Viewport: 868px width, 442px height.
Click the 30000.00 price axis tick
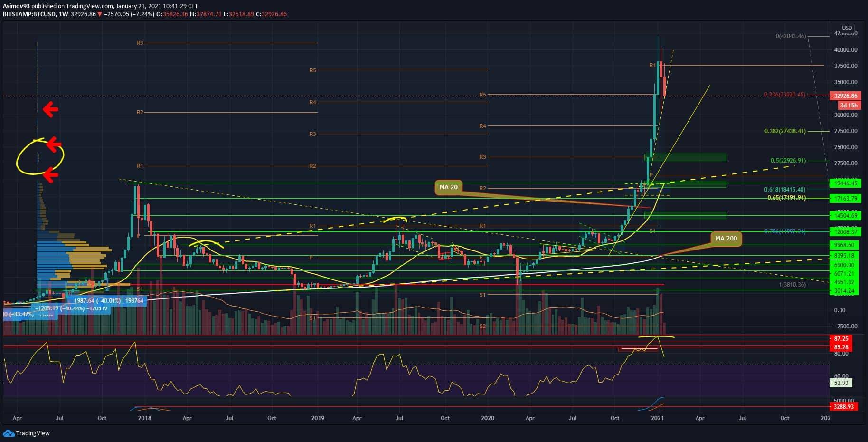(846, 115)
